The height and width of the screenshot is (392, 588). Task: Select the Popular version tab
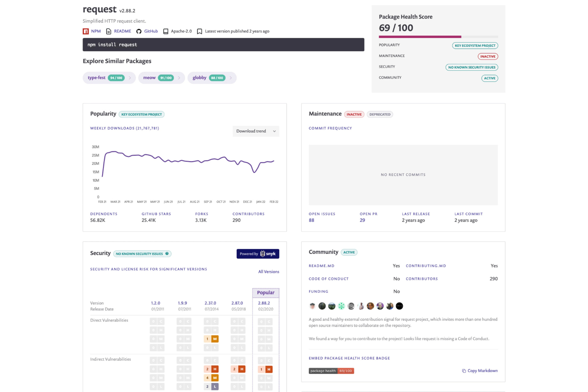click(266, 293)
